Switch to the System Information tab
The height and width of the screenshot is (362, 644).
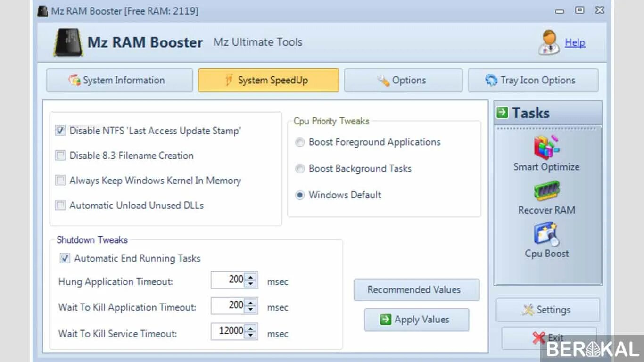coord(119,80)
